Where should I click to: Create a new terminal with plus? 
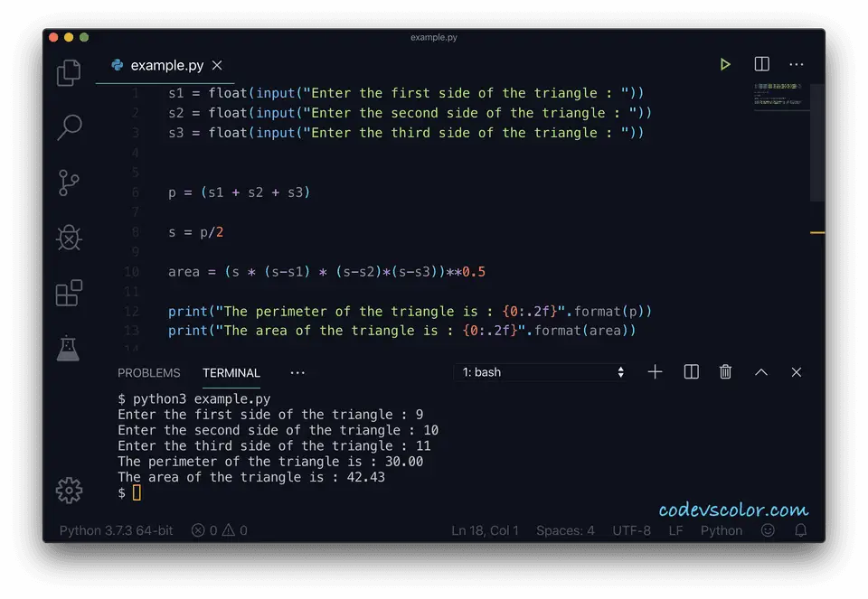tap(655, 372)
